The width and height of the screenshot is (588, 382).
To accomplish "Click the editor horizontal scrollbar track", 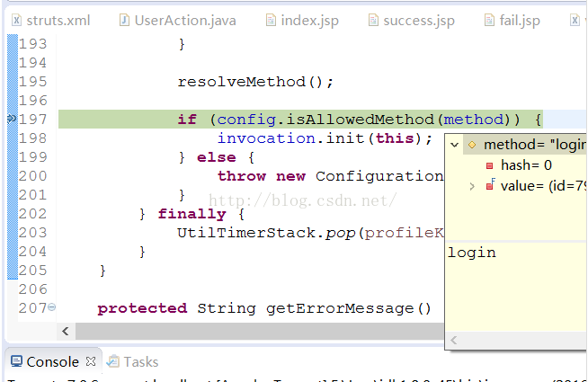I will pos(260,332).
